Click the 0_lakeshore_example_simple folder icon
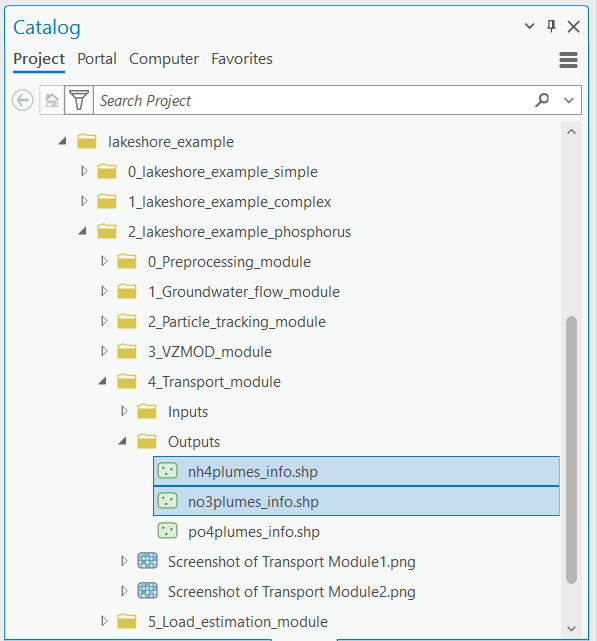 coord(107,171)
